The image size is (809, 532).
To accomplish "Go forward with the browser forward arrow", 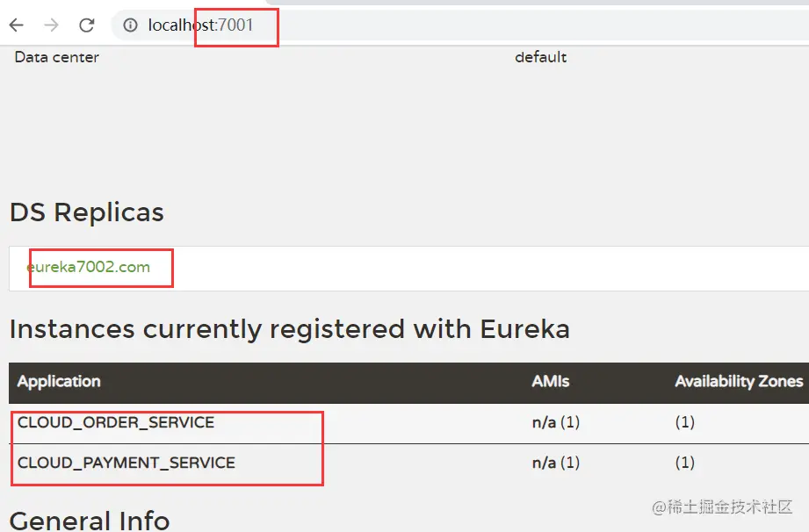I will coord(51,25).
